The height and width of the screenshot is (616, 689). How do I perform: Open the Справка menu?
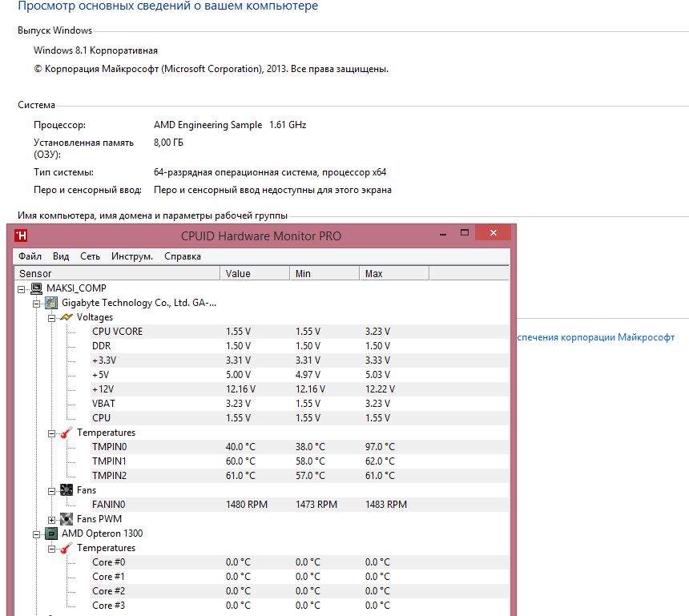(183, 256)
